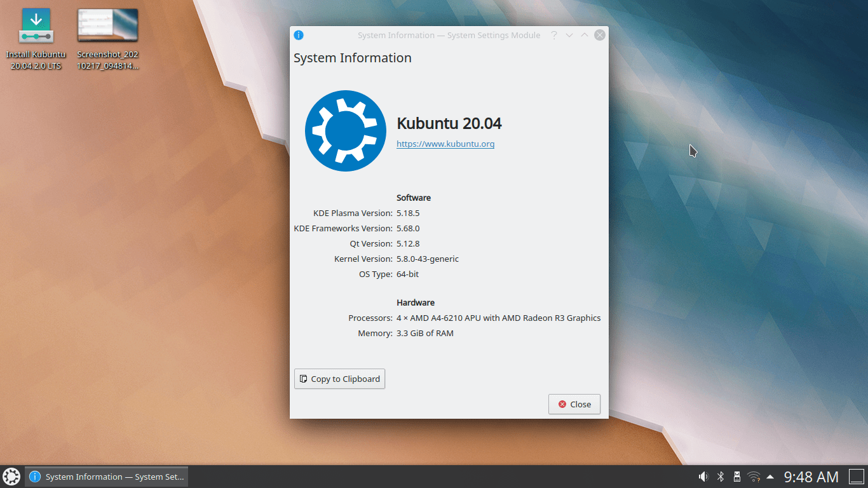Click the Kubuntu gear logo in System Information
This screenshot has width=868, height=488.
pyautogui.click(x=346, y=131)
